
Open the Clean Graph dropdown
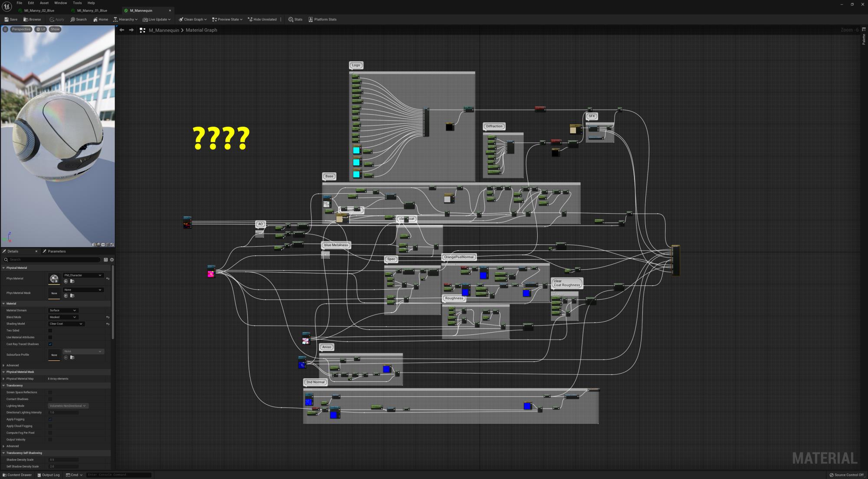193,20
